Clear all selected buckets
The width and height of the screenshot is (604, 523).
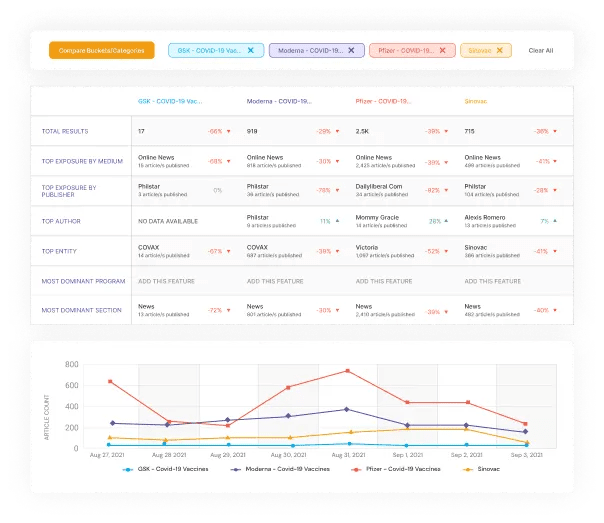coord(540,50)
